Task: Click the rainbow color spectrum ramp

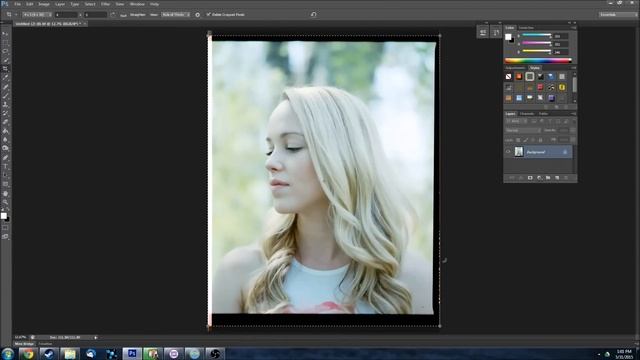Action: pos(538,61)
